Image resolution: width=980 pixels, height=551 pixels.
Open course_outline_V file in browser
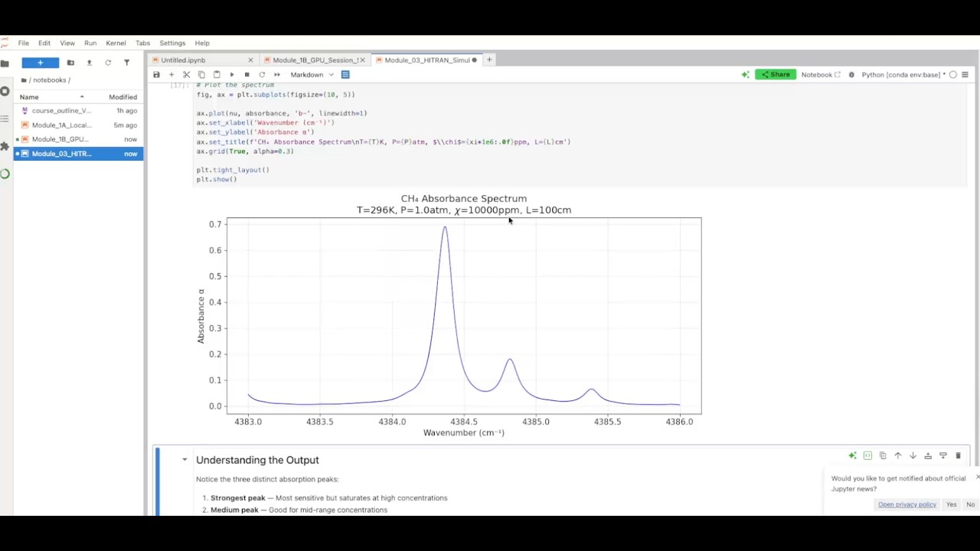pyautogui.click(x=80, y=111)
